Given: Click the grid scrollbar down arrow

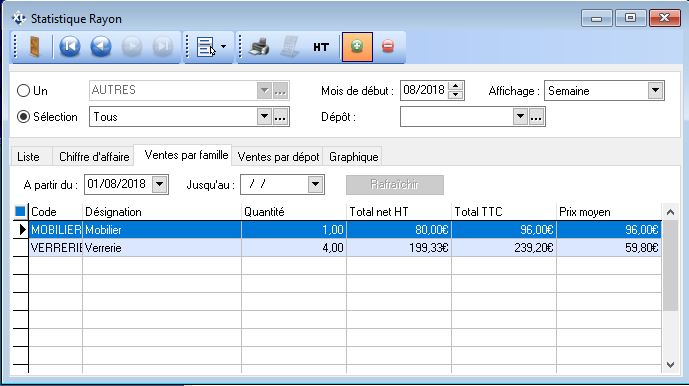Looking at the screenshot, I should click(x=670, y=365).
